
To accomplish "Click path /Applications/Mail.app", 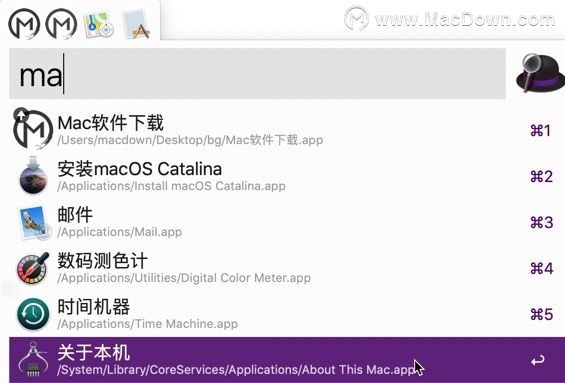I will [119, 232].
